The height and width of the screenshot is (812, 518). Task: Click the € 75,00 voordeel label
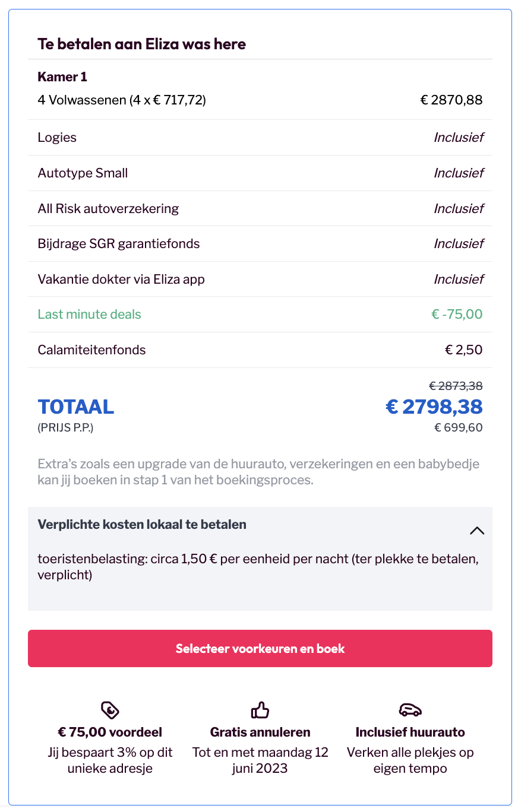pyautogui.click(x=110, y=732)
